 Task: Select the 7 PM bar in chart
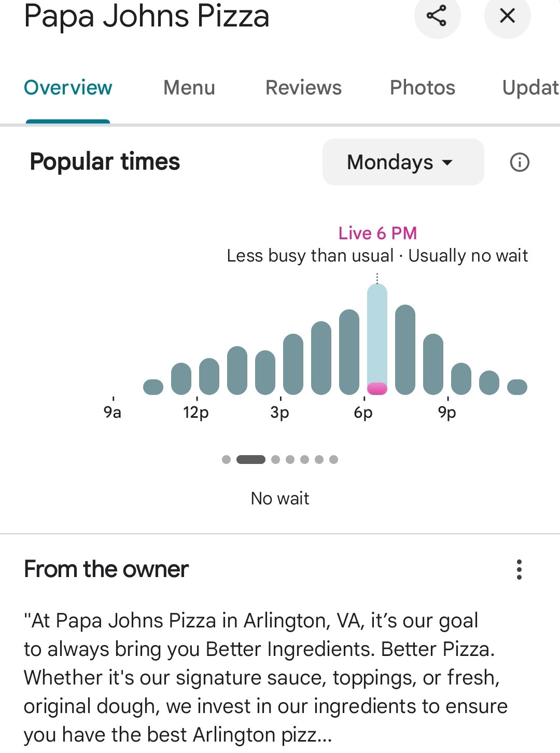point(405,350)
